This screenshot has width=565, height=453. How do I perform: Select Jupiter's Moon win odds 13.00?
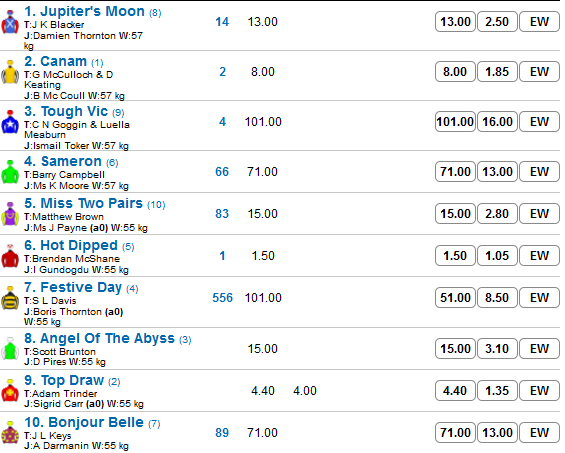tap(455, 22)
